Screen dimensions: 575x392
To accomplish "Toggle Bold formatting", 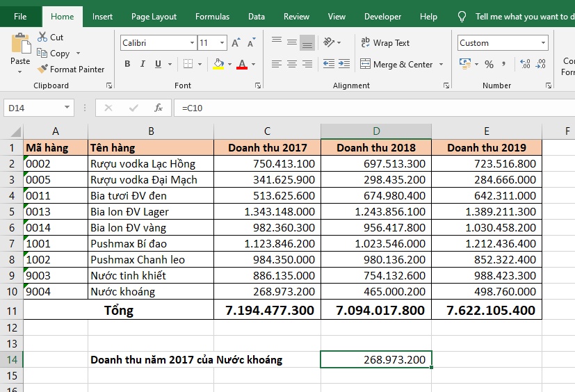I will coord(127,65).
